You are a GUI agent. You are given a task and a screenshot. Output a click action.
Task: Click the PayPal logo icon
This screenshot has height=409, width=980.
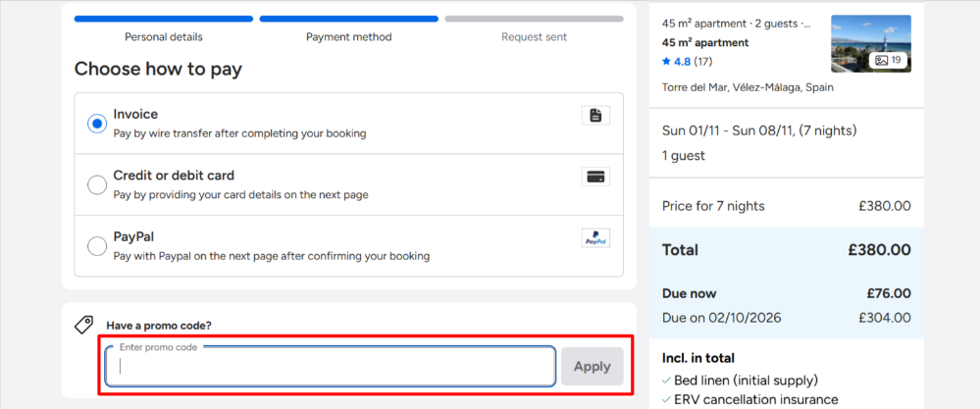tap(595, 238)
